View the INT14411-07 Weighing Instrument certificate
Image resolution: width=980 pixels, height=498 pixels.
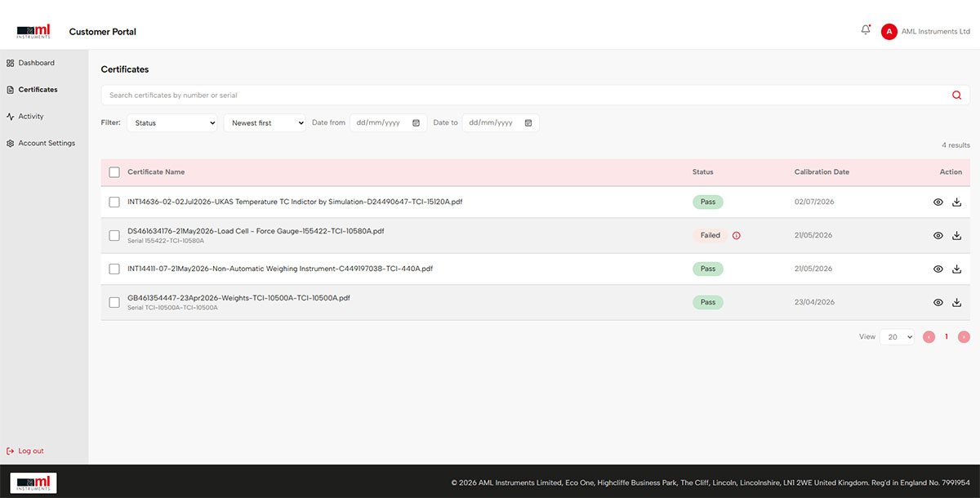[938, 269]
